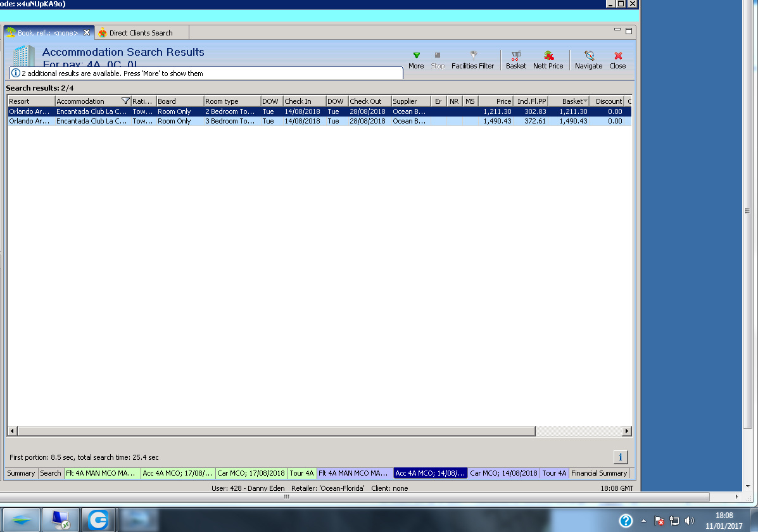Select the 2 Bedroom To... result row
This screenshot has height=532, width=758.
[320, 111]
